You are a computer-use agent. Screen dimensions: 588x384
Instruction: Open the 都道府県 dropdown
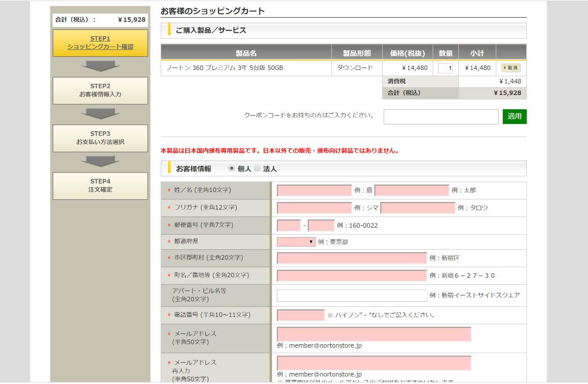tap(296, 241)
